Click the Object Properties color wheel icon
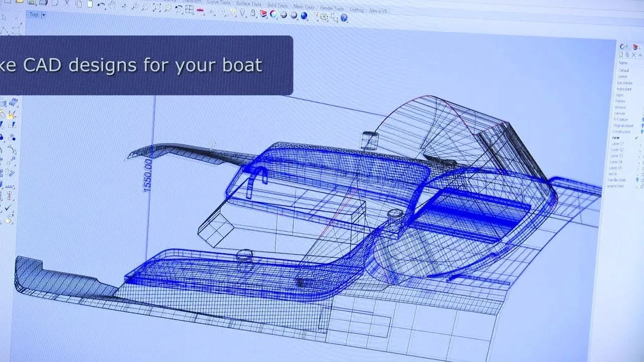 [x=273, y=14]
